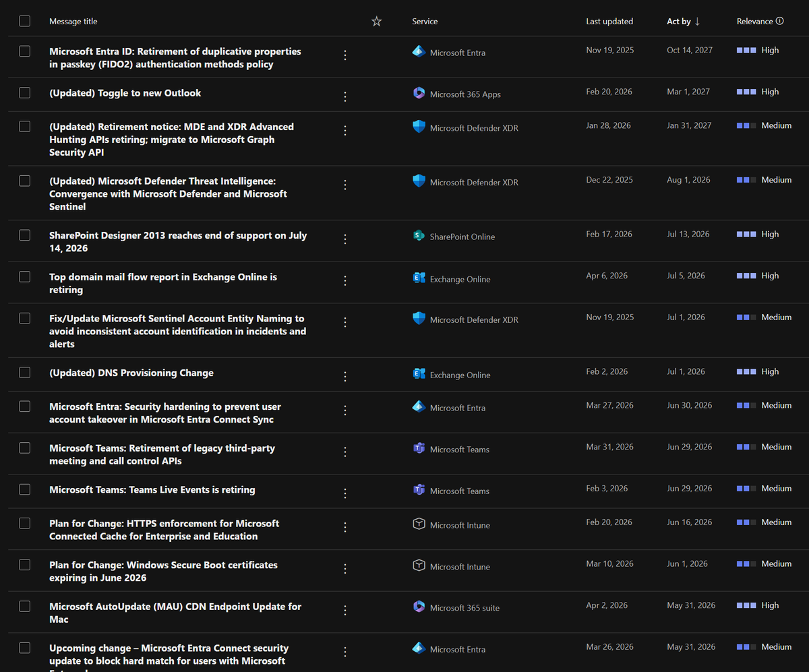Open more options for the Entra ID passkey retirement row

(x=345, y=55)
